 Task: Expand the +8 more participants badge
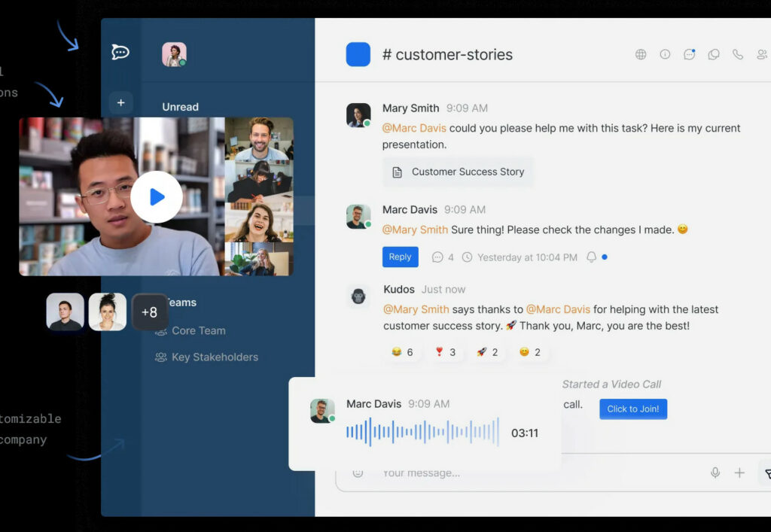click(149, 312)
